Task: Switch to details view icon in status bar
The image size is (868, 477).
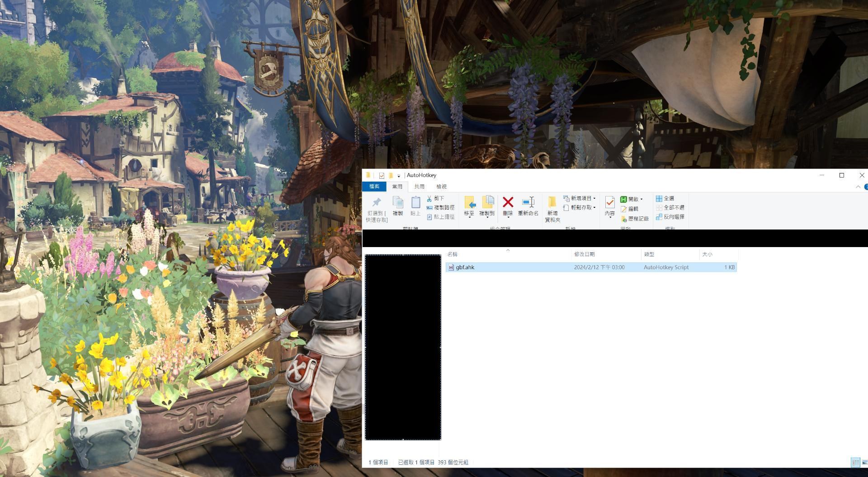Action: [855, 462]
